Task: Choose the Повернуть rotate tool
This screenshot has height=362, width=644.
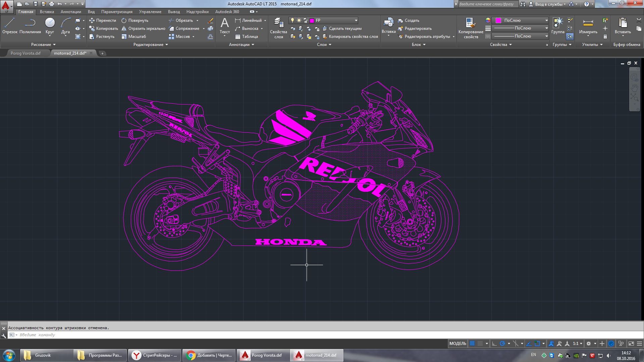Action: 135,20
